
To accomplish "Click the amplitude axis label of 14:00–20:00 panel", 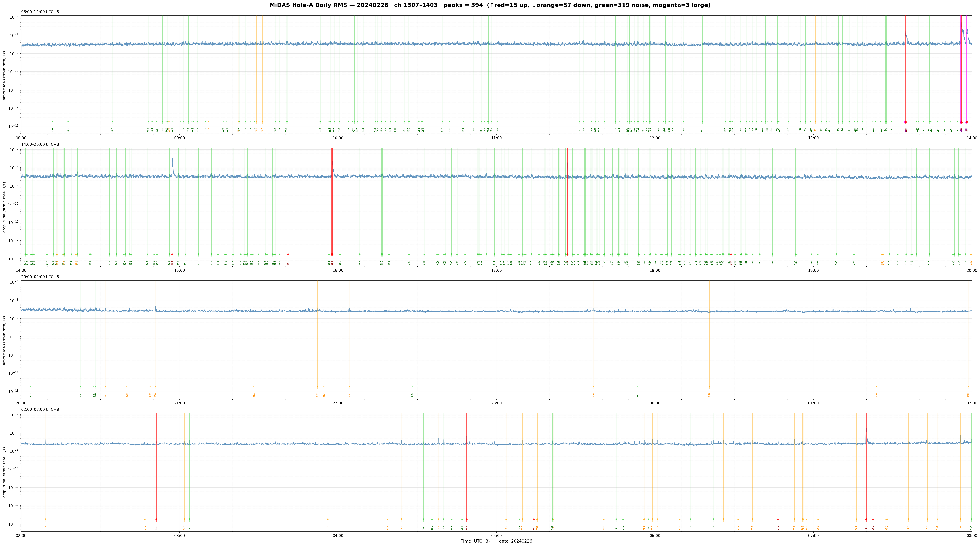I will pos(5,207).
